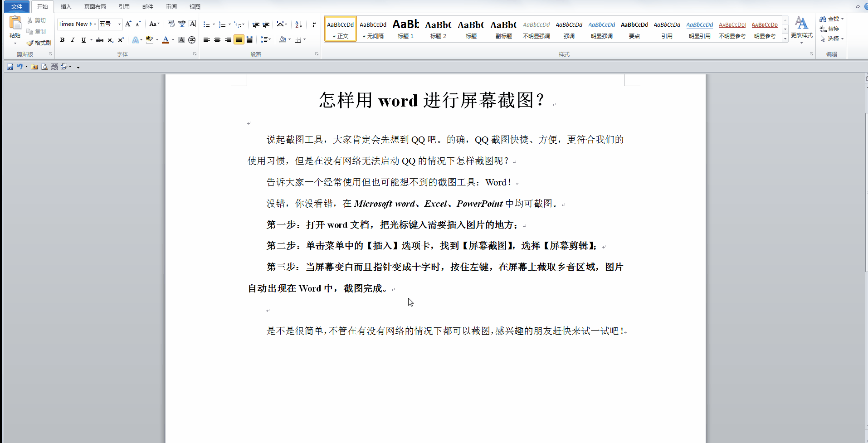
Task: Click the multilevel list icon
Action: tap(238, 24)
